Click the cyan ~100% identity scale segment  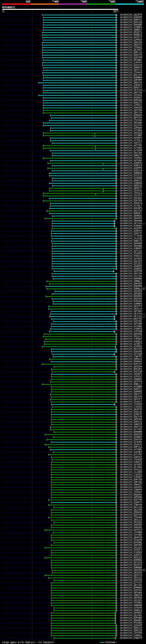pyautogui.click(x=130, y=4)
